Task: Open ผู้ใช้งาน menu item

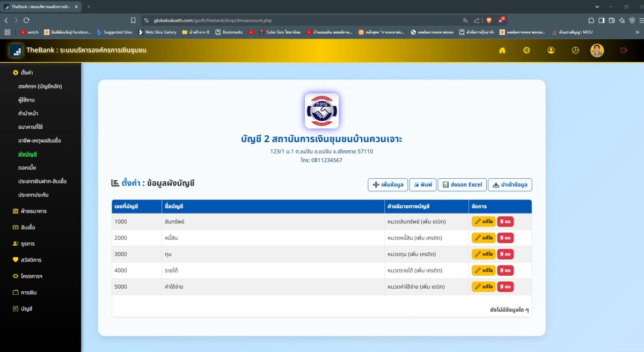Action: pyautogui.click(x=26, y=100)
